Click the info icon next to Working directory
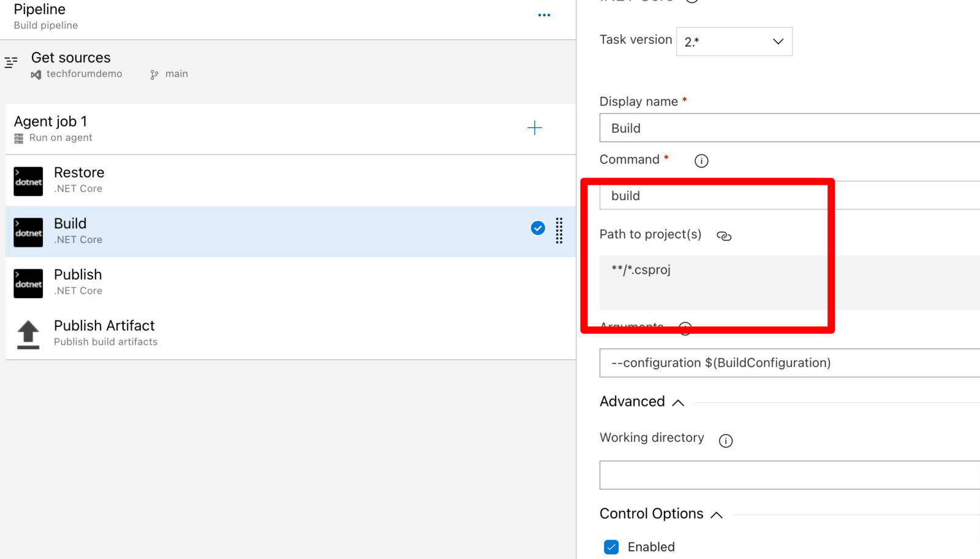 click(726, 440)
